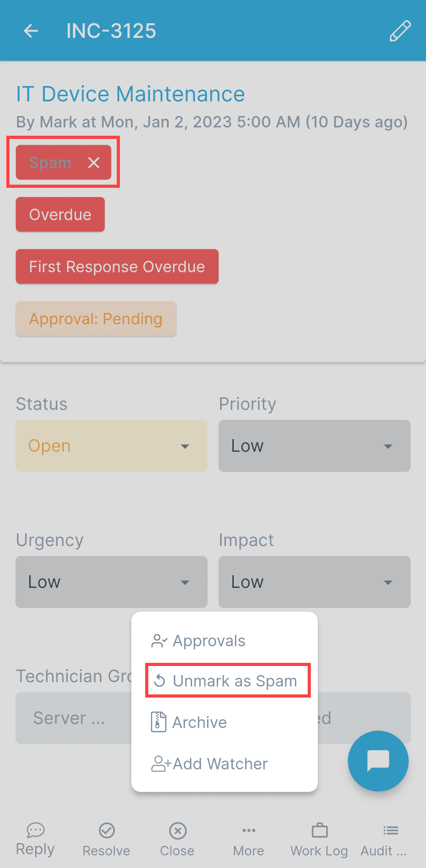426x868 pixels.
Task: Tap the Close ticket icon
Action: [177, 831]
